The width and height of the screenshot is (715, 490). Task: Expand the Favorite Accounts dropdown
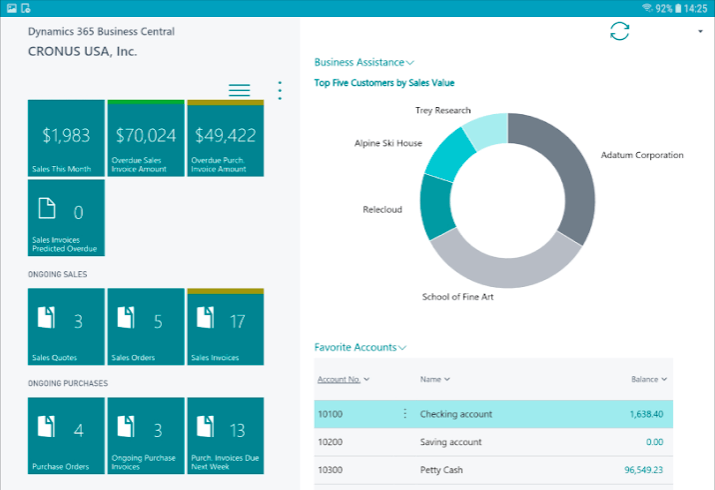(361, 347)
